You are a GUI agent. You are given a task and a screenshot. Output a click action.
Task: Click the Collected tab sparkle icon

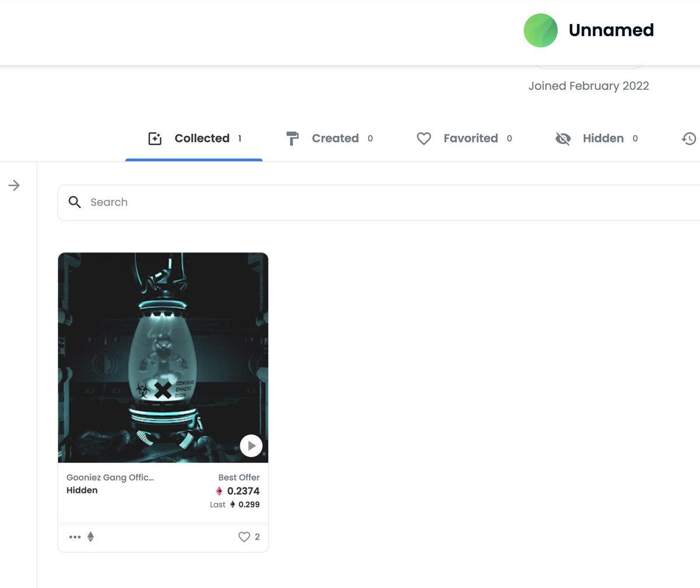point(155,139)
